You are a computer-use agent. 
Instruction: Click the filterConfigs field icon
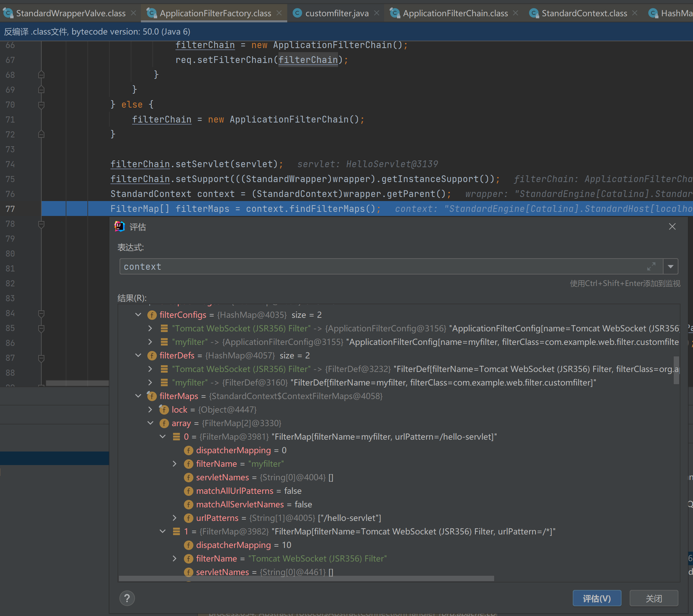pos(151,315)
